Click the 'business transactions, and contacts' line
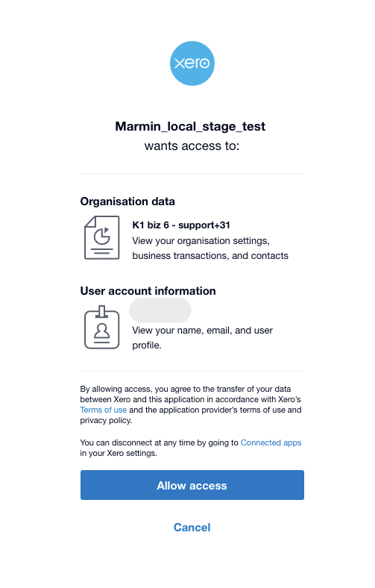Screen dimensions: 375x588 click(210, 256)
